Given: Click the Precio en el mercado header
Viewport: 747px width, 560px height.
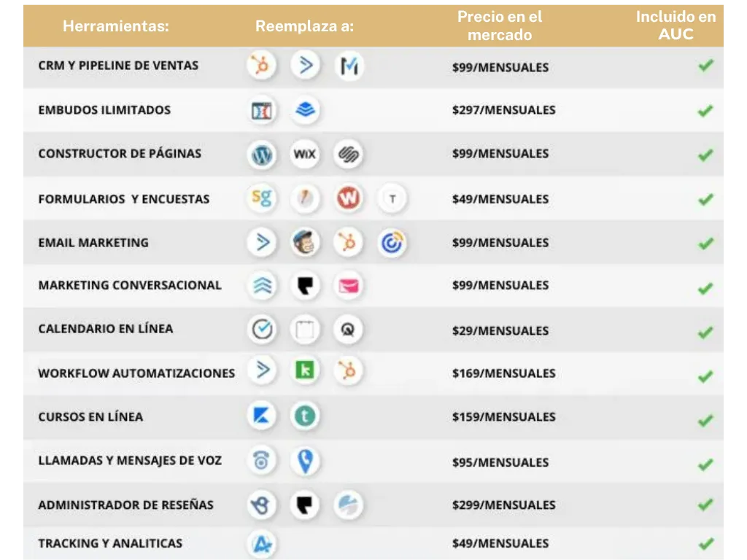Looking at the screenshot, I should pyautogui.click(x=500, y=26).
